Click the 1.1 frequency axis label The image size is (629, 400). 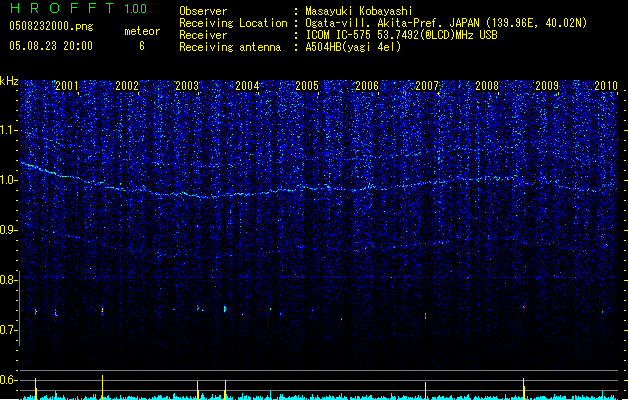coord(9,130)
